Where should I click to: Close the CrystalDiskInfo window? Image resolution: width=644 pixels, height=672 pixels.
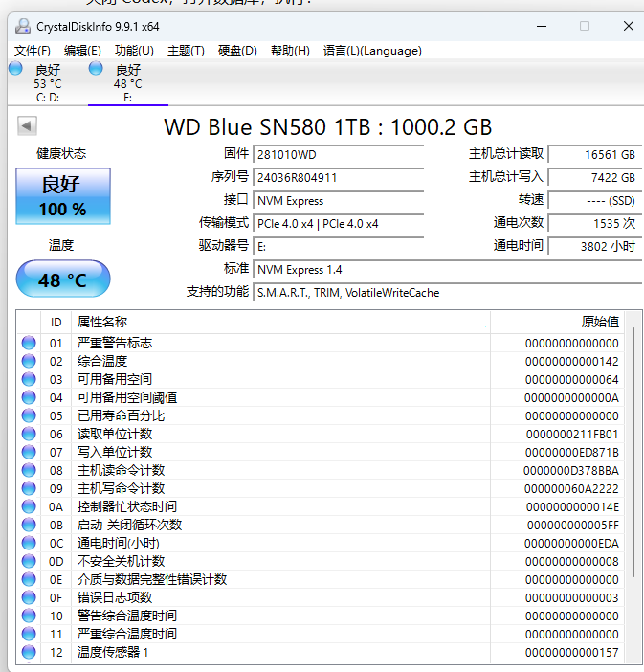point(628,26)
